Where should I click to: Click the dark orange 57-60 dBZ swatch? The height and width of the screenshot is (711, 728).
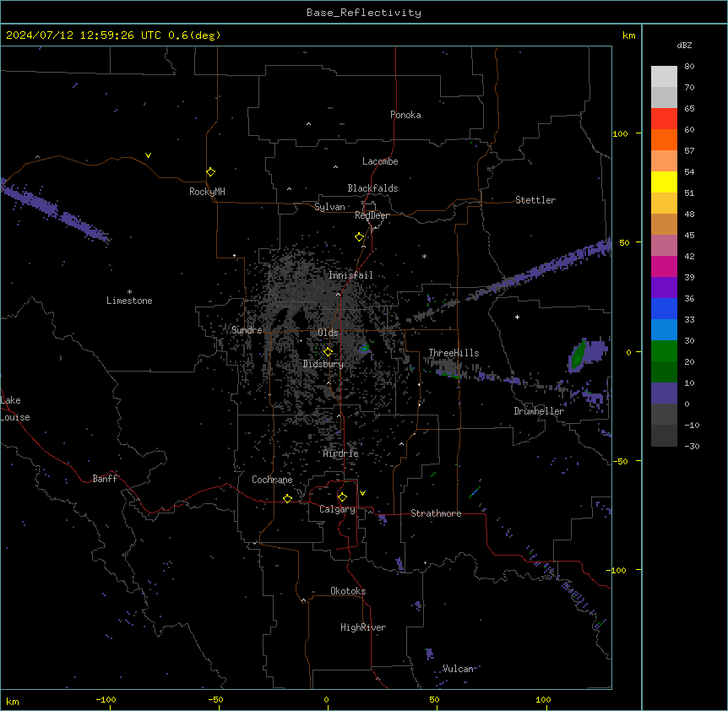pyautogui.click(x=664, y=139)
